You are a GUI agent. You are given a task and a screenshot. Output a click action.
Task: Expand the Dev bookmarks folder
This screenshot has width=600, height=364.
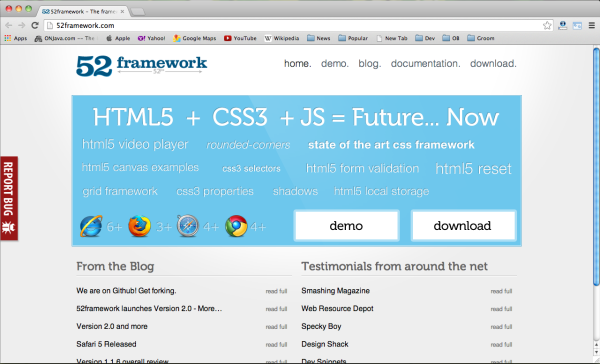point(425,38)
